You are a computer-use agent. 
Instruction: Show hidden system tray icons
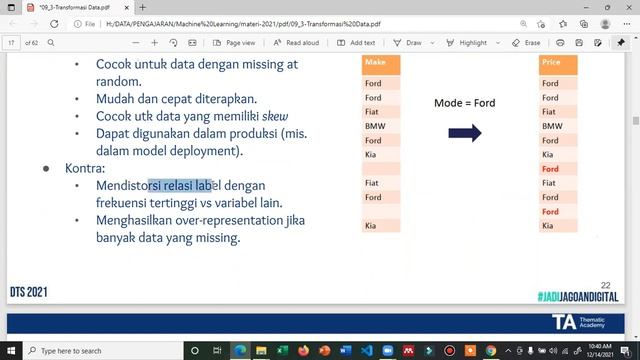(508, 351)
